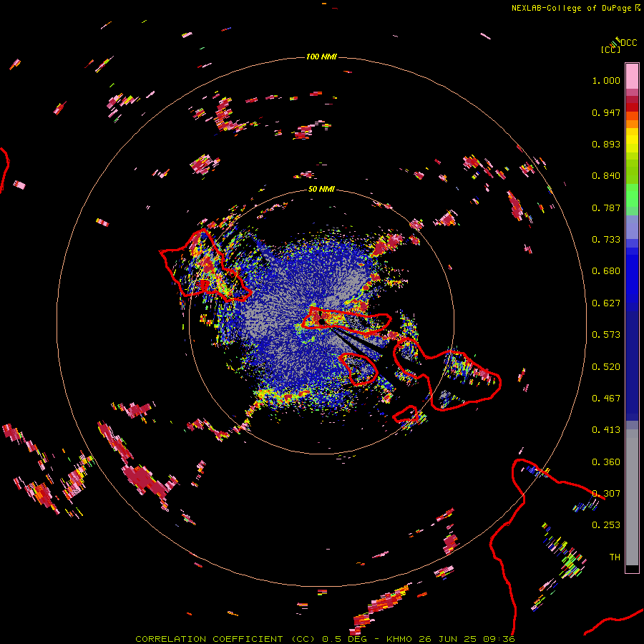Click the 0.893 color scale value

pyautogui.click(x=606, y=144)
